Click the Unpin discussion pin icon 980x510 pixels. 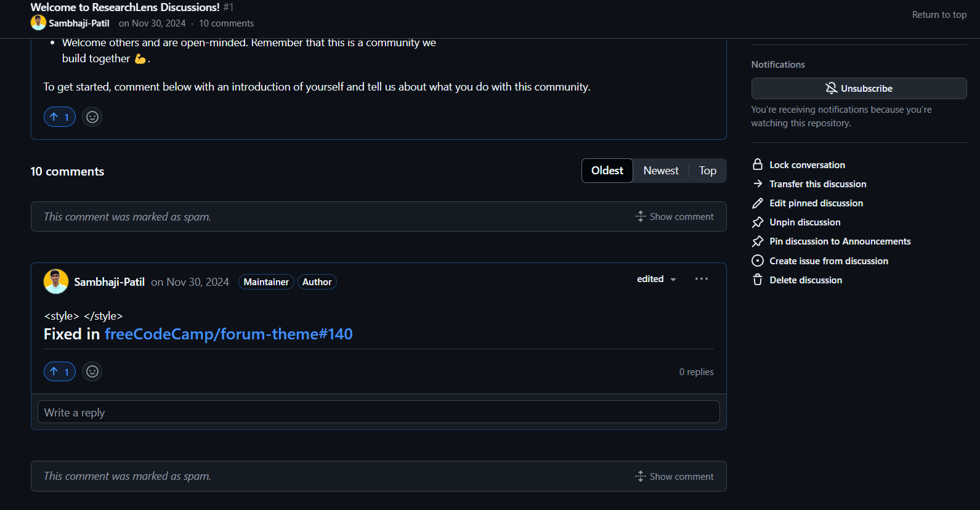[758, 222]
